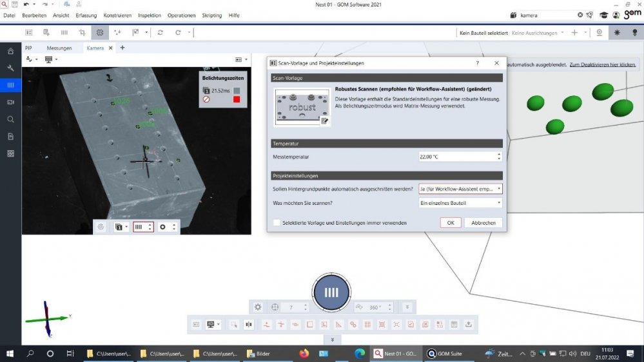Open the home workspace in the sidebar
This screenshot has width=644, height=362.
pos(10,51)
